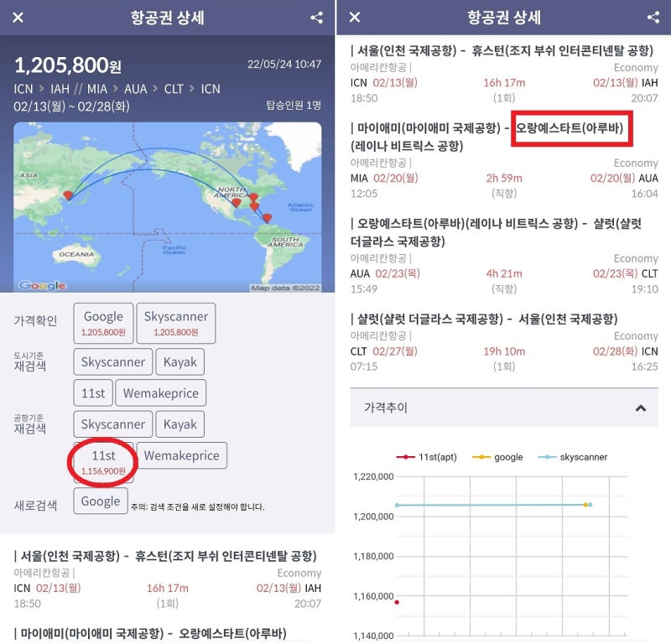Click the red 11st data point on chart
This screenshot has height=644, width=671.
[396, 601]
